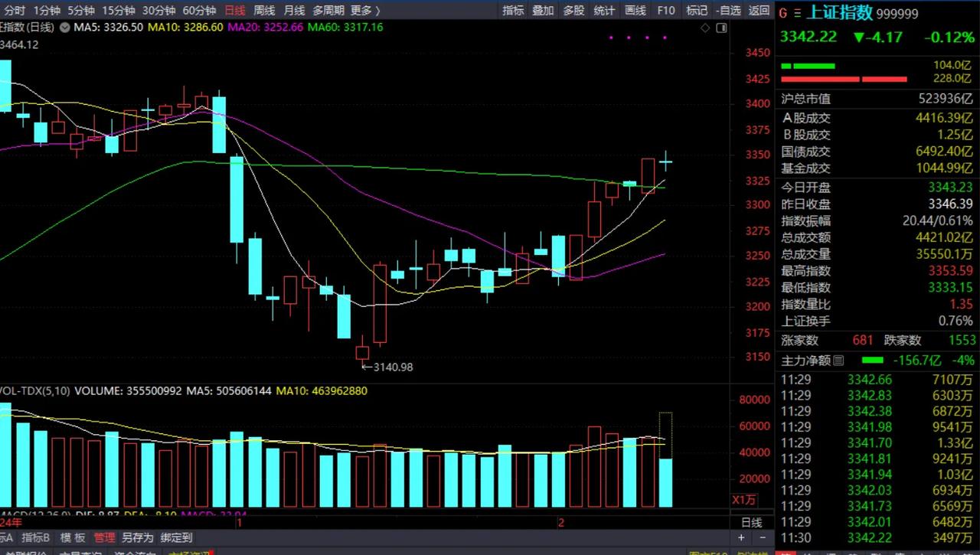Click the plus zoom button at chart bottom
Image resolution: width=980 pixels, height=555 pixels.
click(x=742, y=539)
